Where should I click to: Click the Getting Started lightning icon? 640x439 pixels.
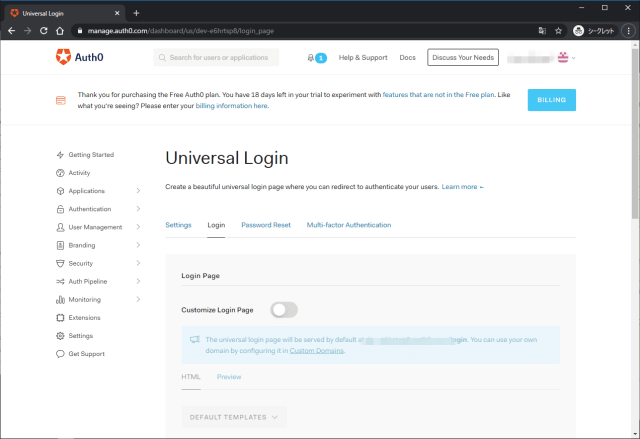pyautogui.click(x=60, y=155)
